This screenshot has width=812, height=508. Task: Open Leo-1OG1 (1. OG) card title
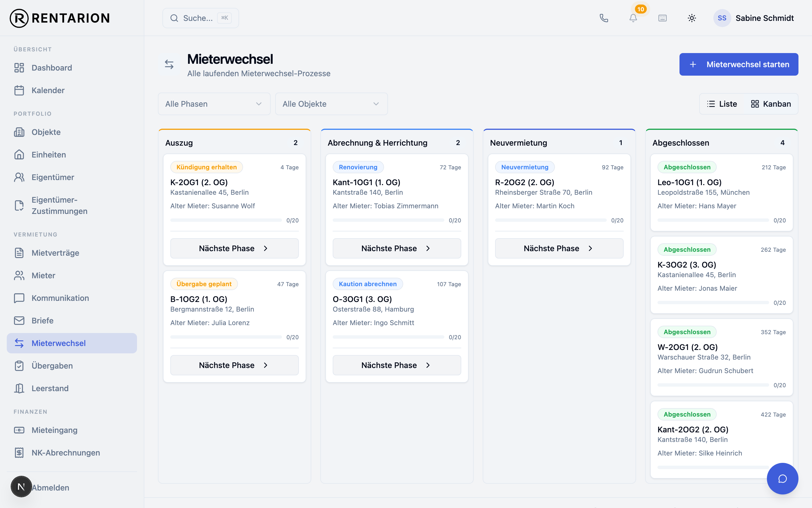pos(689,182)
